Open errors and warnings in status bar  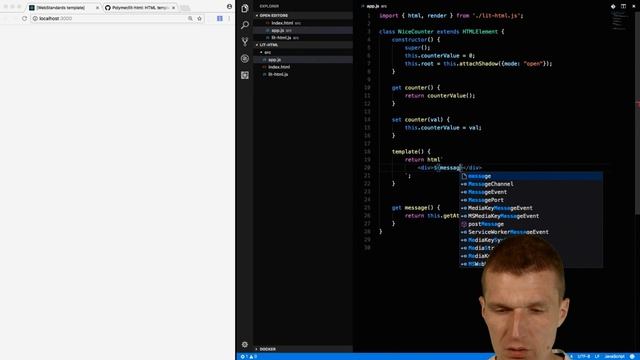[x=249, y=357]
